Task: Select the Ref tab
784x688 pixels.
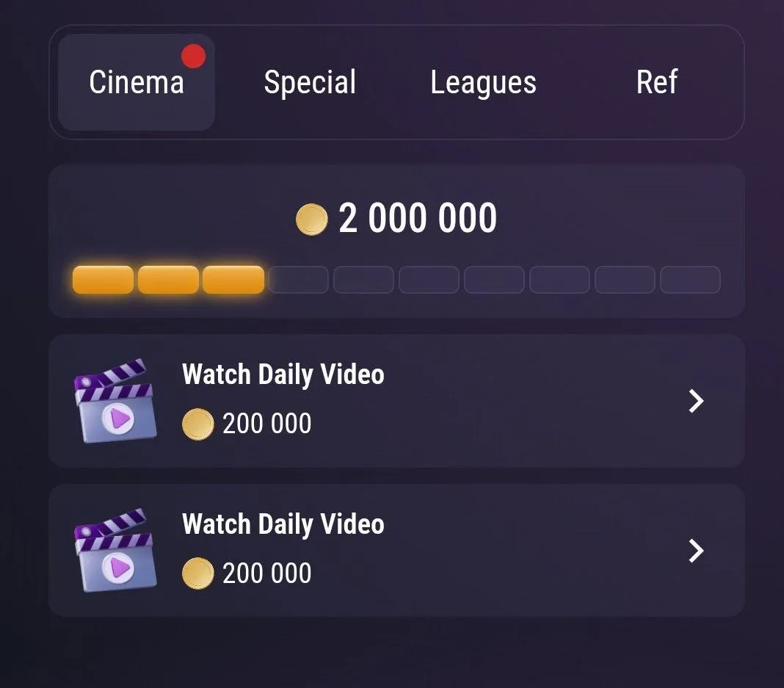Action: (657, 82)
